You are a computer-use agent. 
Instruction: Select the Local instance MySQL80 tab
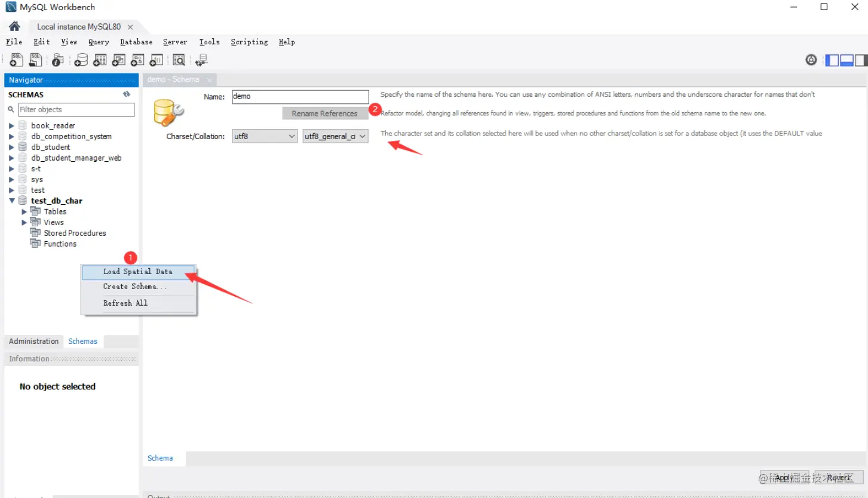tap(79, 27)
